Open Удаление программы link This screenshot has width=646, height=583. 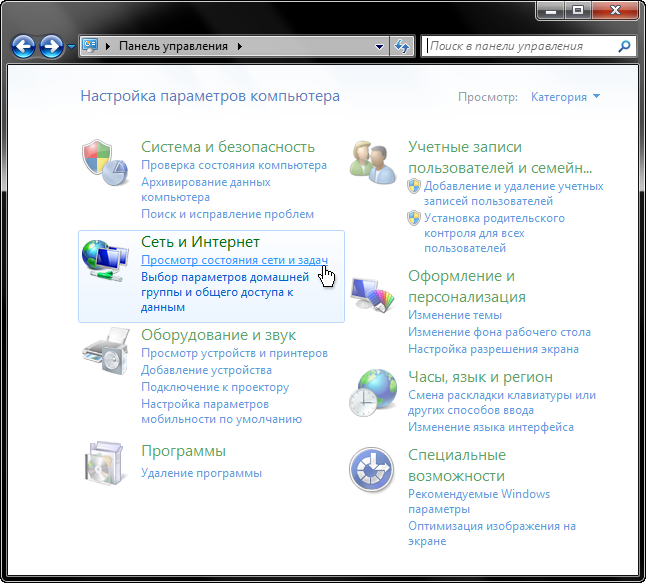201,473
